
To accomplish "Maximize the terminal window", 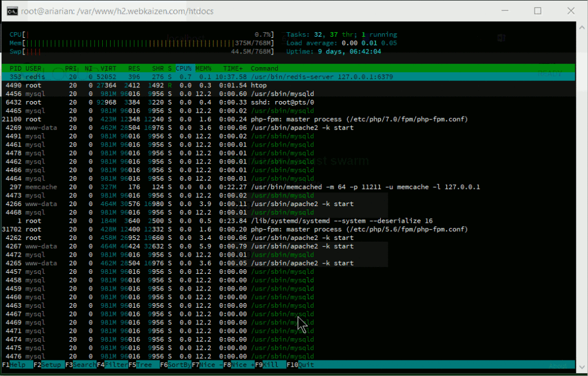I will [537, 11].
